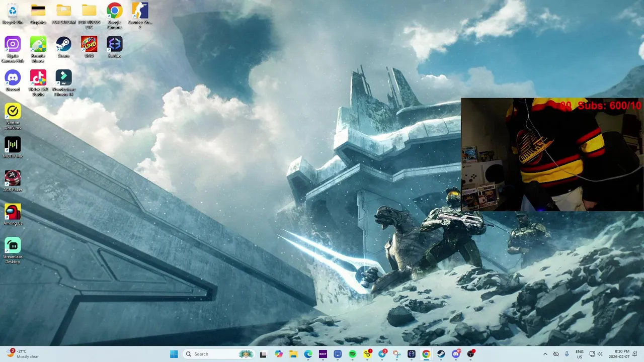Open Streamlabs Desktop shortcut
Viewport: 644px width, 362px height.
point(13,250)
